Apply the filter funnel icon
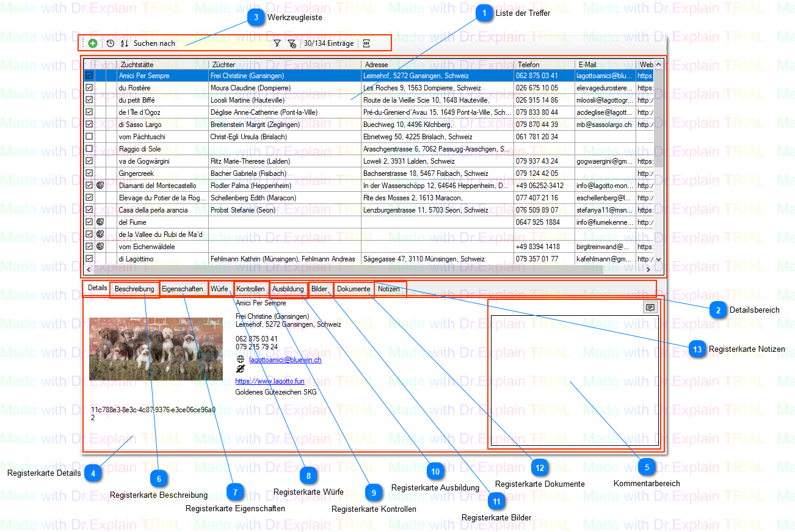Image resolution: width=795 pixels, height=532 pixels. [x=277, y=43]
